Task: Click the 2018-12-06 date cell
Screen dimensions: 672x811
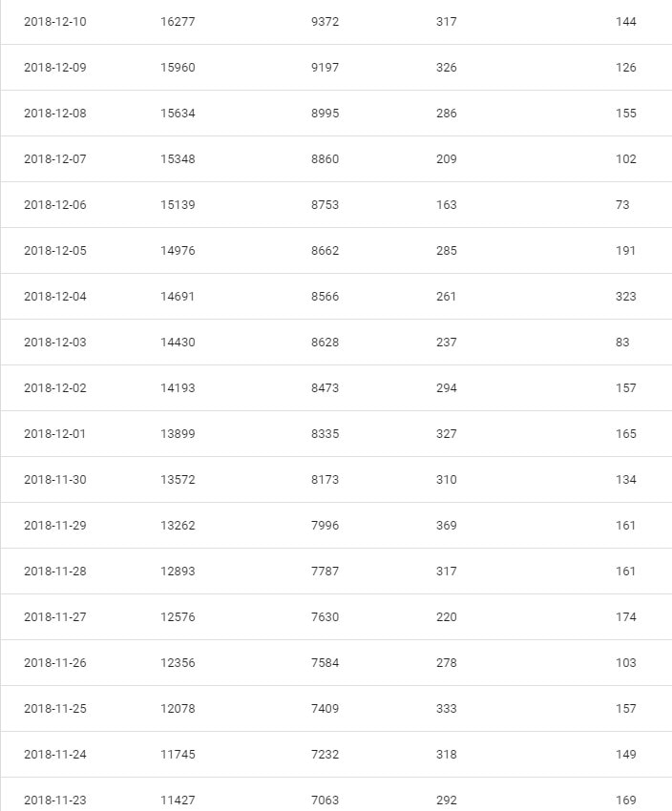Action: [x=54, y=205]
